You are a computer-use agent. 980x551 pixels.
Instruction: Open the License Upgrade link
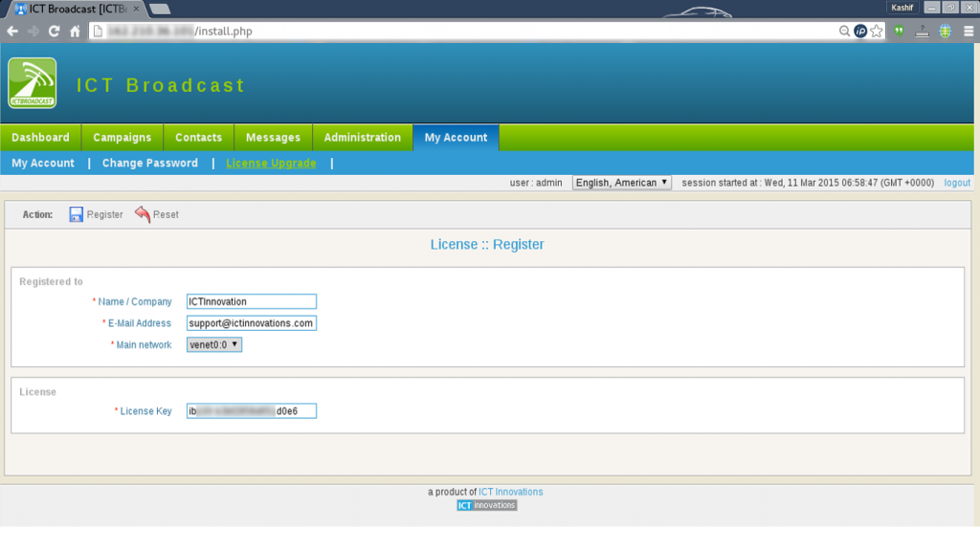click(271, 163)
